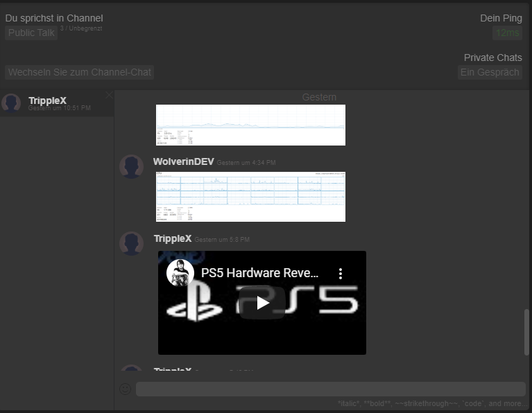
Task: Click the WolverinDEV username
Action: coord(184,161)
